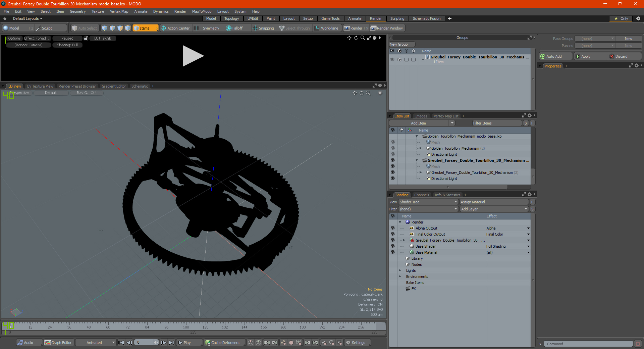
Task: Click frame 60 on the timeline ruler
Action: coord(108,327)
